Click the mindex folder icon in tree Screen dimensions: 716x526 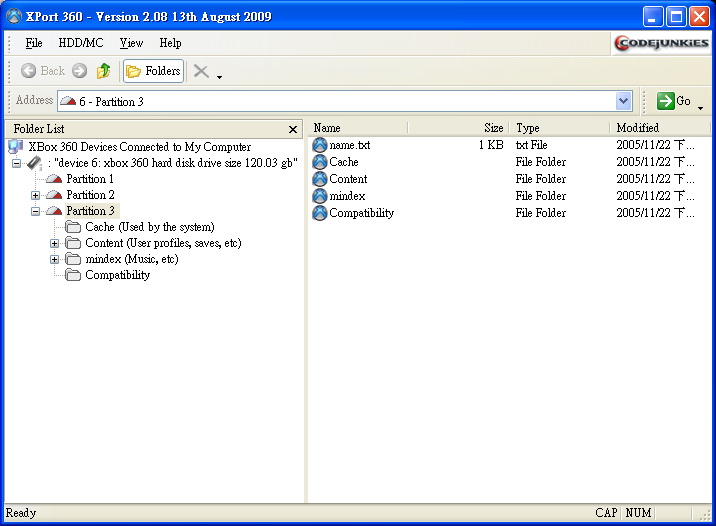coord(73,259)
